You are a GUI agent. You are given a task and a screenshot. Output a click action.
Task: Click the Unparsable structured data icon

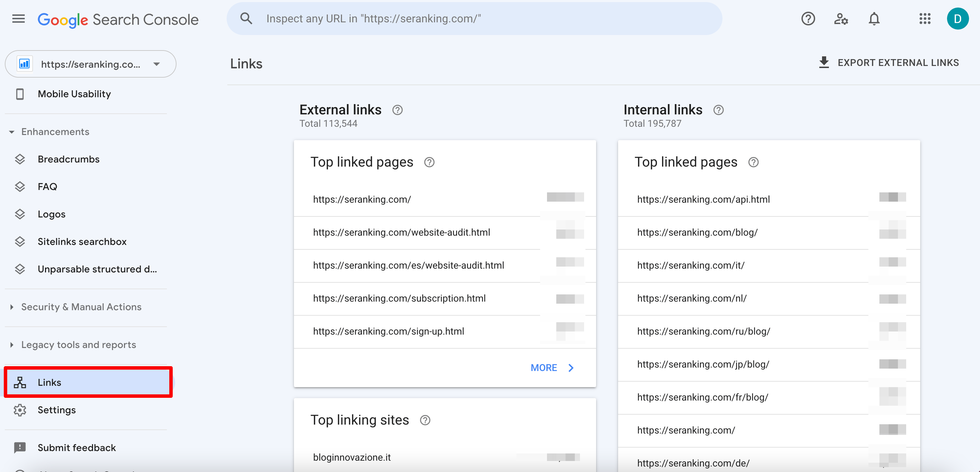(20, 269)
